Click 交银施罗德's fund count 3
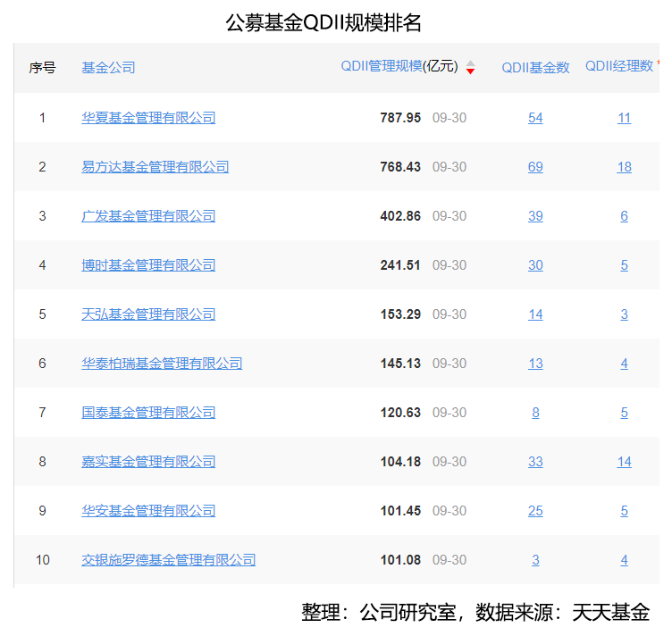672x636 pixels. pos(535,560)
